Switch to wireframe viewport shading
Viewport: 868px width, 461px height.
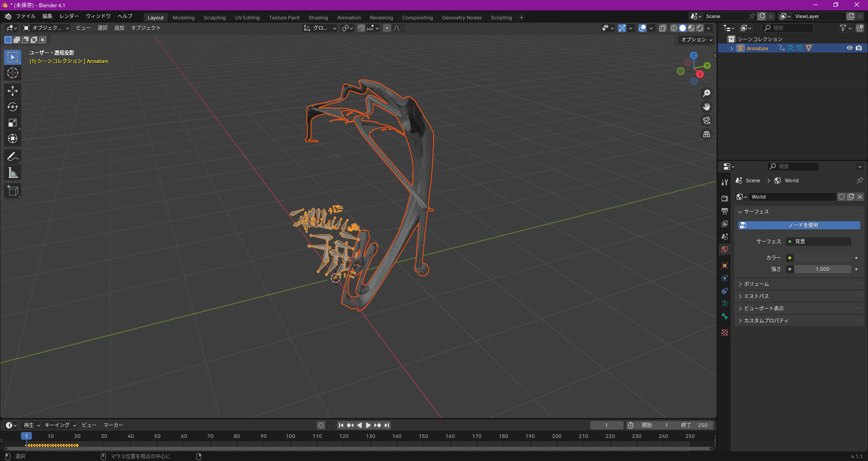click(x=674, y=28)
